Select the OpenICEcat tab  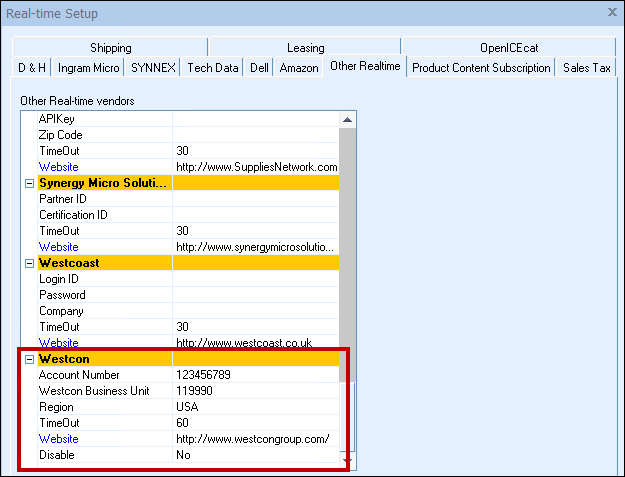pyautogui.click(x=508, y=48)
